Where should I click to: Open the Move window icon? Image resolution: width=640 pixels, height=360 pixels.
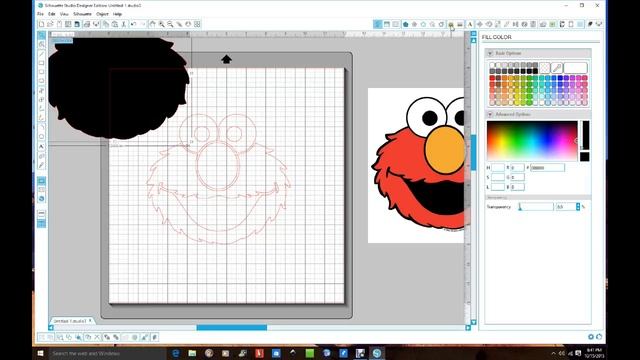480,24
